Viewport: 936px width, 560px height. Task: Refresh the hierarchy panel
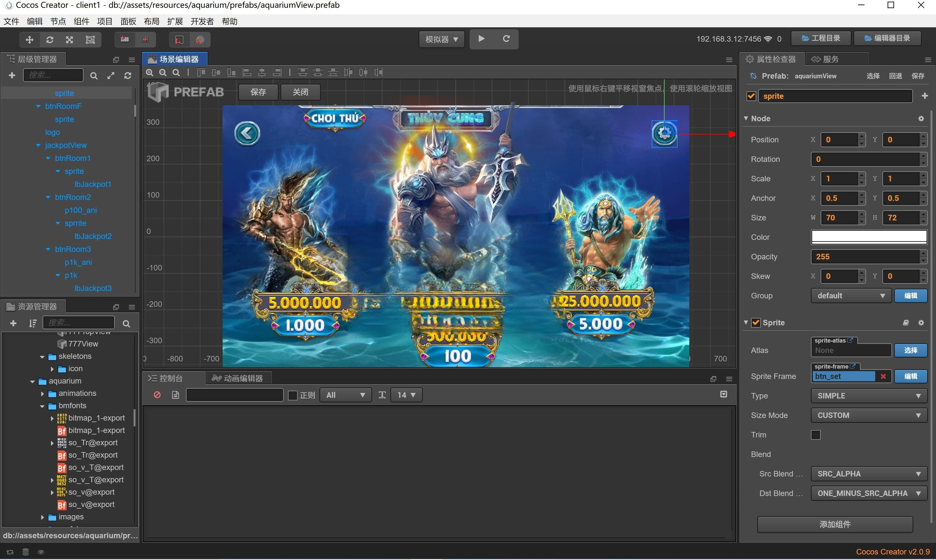pyautogui.click(x=128, y=76)
